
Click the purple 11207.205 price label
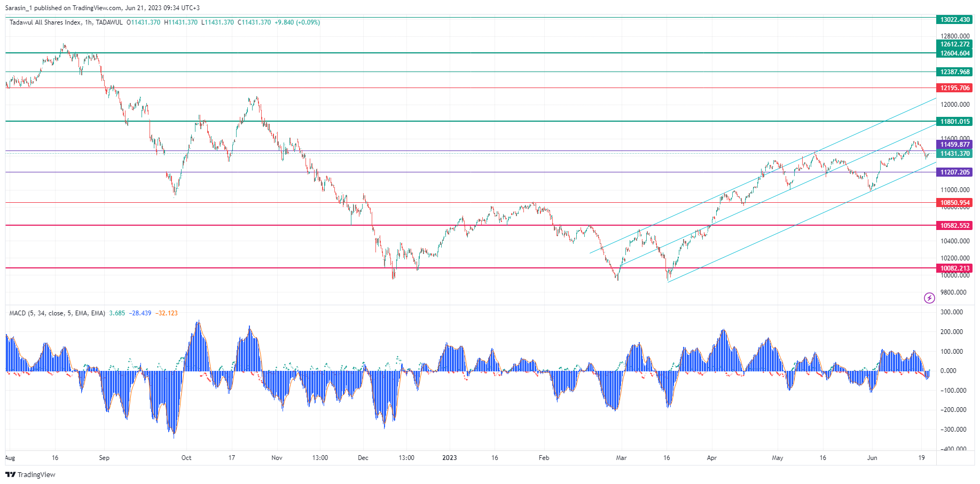955,172
